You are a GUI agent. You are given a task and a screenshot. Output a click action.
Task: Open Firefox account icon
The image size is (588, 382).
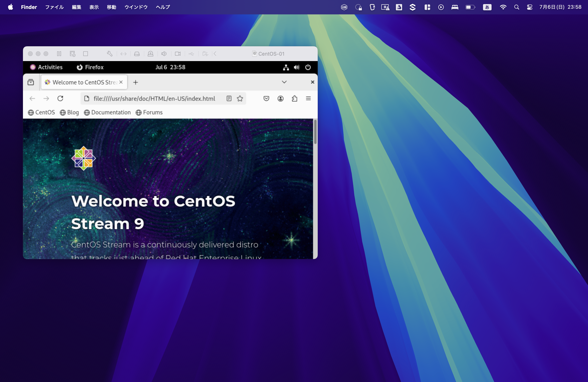(x=280, y=99)
